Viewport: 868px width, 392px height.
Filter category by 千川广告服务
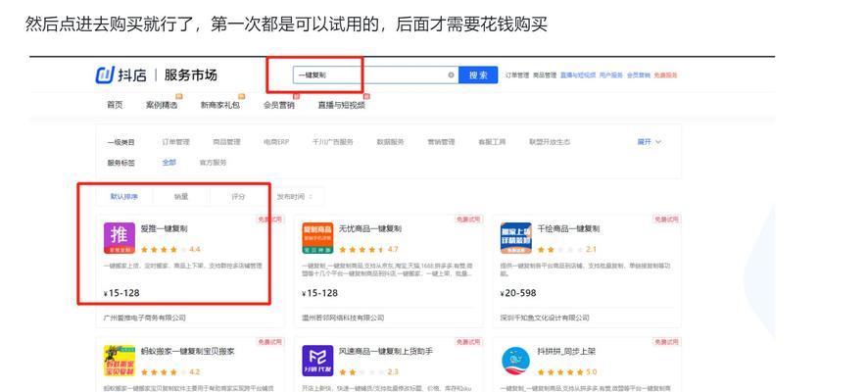[333, 142]
